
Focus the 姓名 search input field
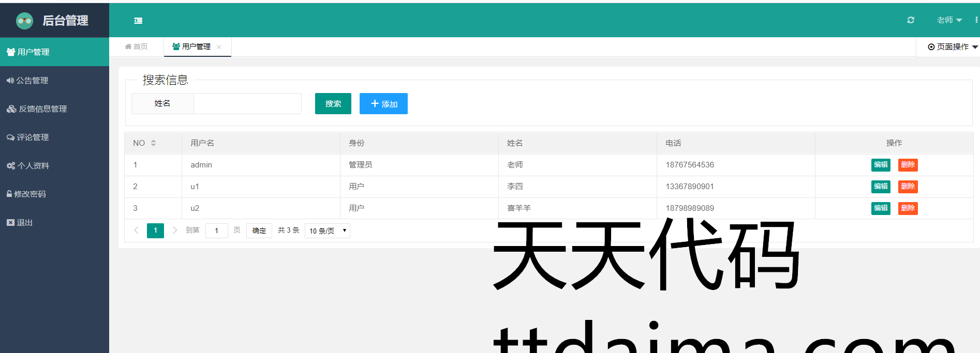(247, 104)
